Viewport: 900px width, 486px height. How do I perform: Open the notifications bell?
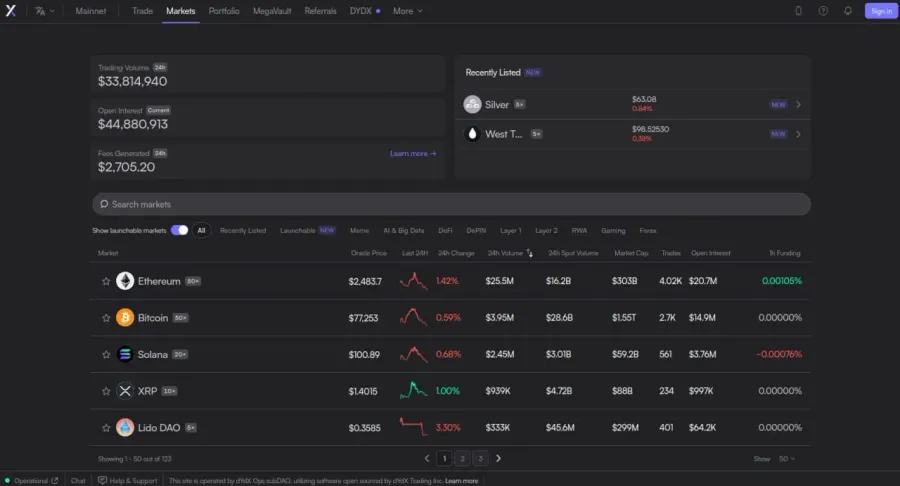point(848,10)
